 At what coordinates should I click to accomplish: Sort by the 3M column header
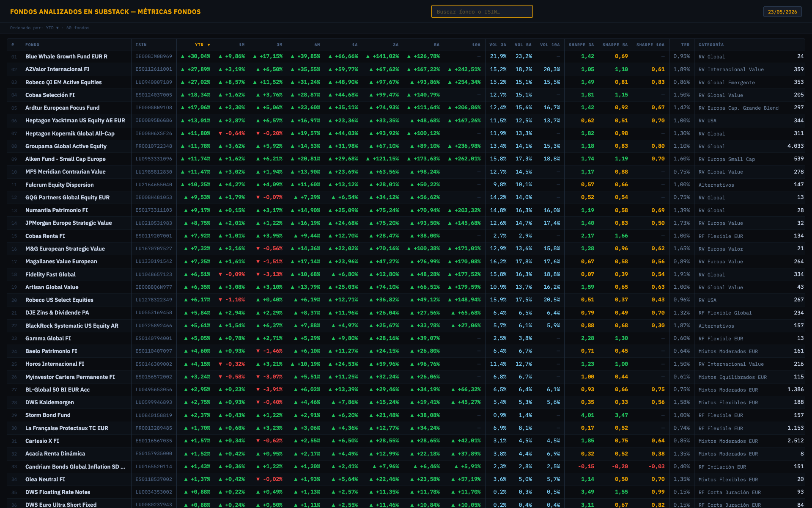coord(279,44)
